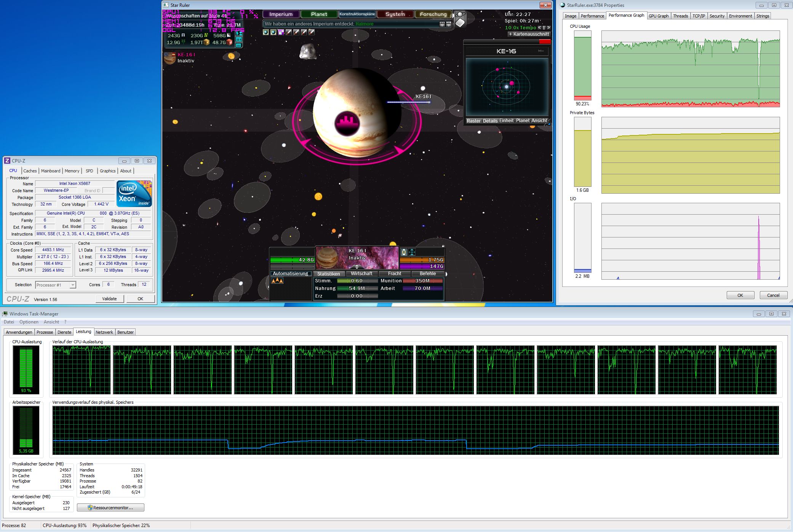Pause game using tempo pause control
This screenshot has height=532, width=793.
click(x=544, y=28)
